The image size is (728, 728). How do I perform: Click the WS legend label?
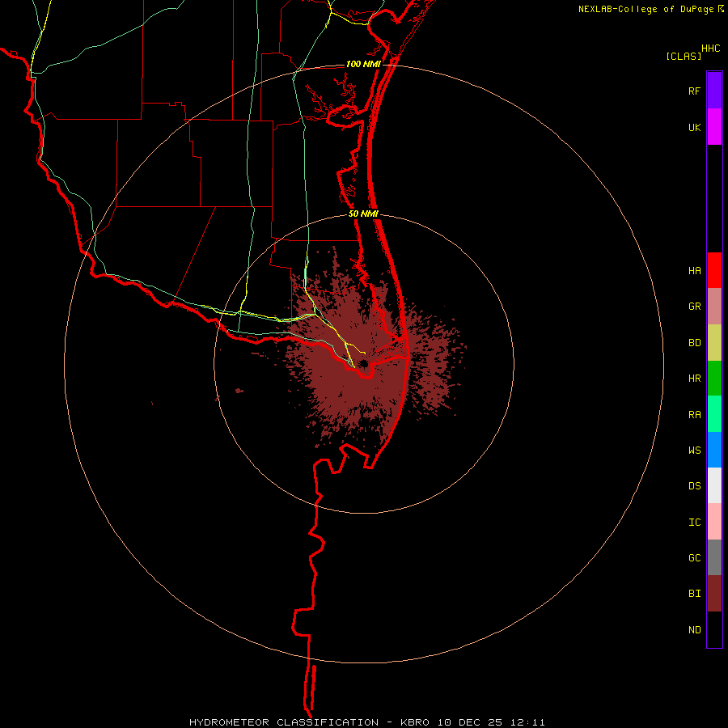694,450
